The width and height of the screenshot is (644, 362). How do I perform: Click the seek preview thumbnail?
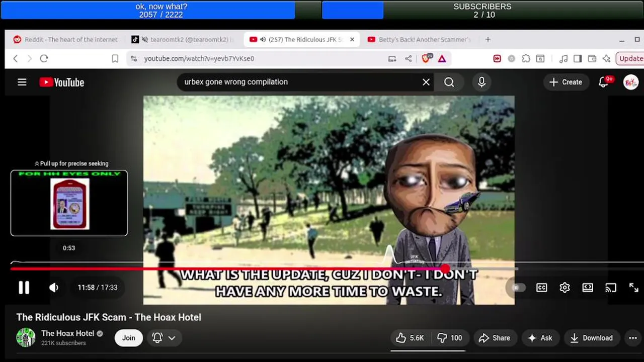pyautogui.click(x=69, y=203)
